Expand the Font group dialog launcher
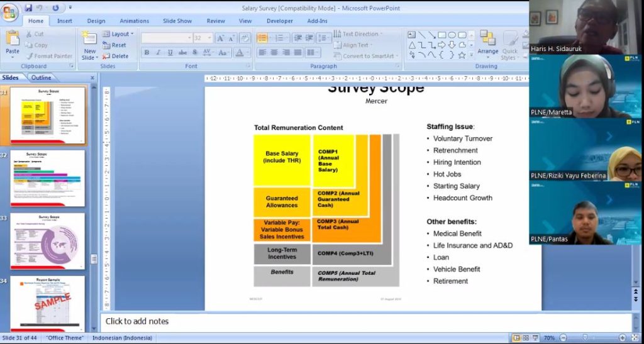 248,66
